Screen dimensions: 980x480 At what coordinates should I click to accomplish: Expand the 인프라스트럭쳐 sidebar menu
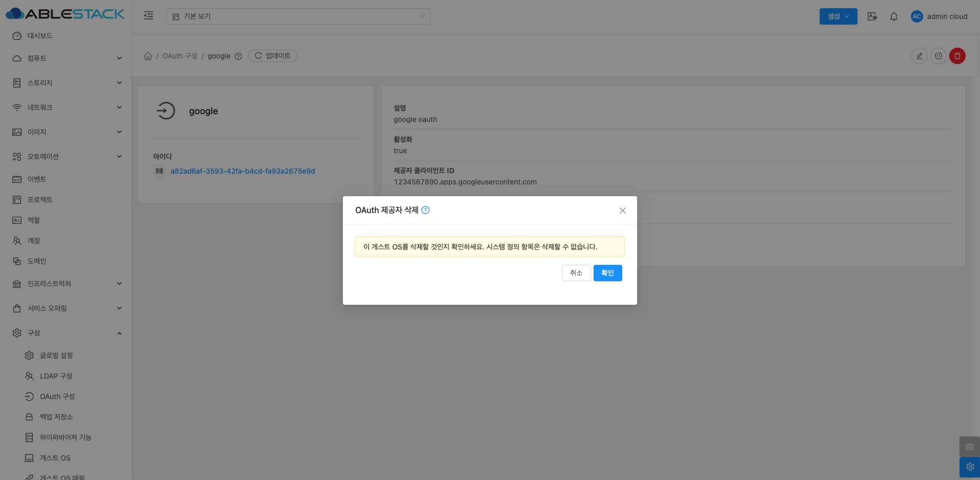point(66,284)
